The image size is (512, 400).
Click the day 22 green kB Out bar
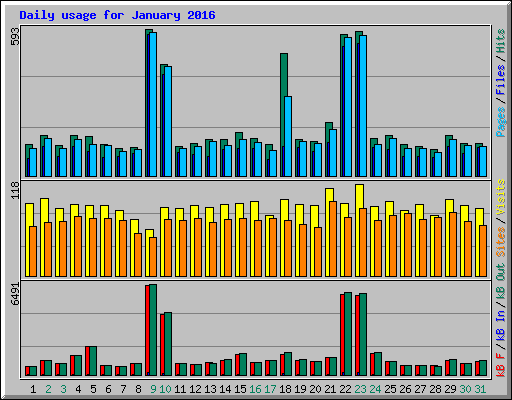pyautogui.click(x=348, y=334)
